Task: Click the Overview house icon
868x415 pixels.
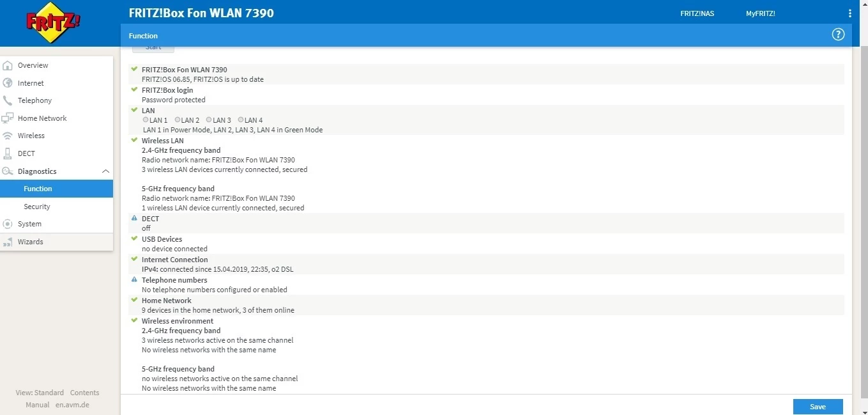Action: 8,65
